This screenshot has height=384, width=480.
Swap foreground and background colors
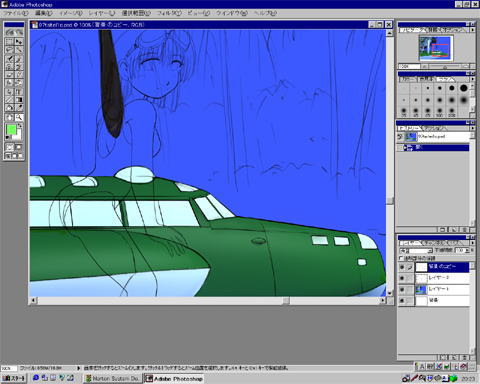tap(20, 126)
